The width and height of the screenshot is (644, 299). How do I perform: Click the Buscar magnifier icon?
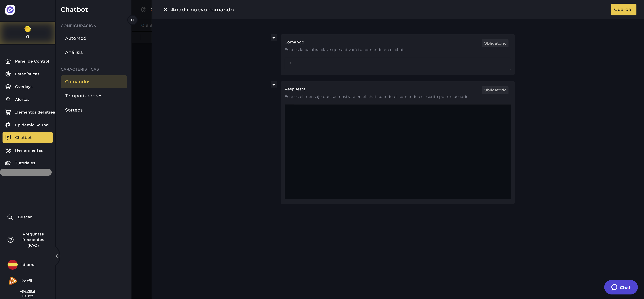click(x=10, y=217)
